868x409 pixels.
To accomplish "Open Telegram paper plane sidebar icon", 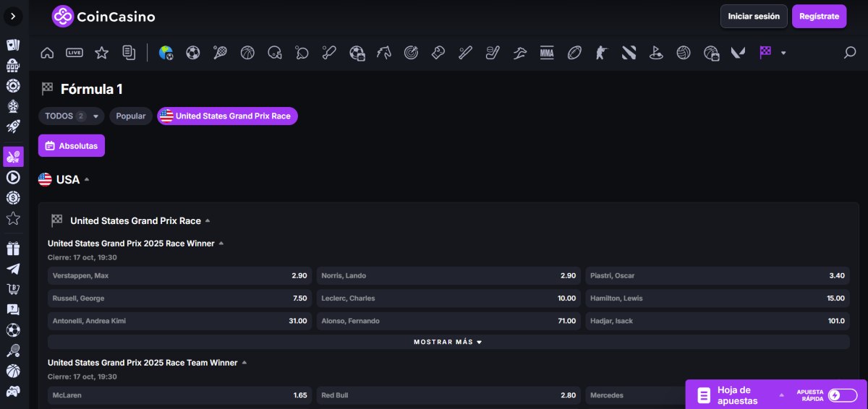I will [x=13, y=269].
